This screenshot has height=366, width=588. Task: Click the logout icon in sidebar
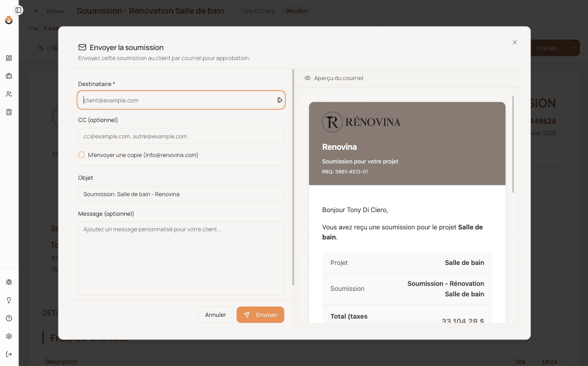pos(9,354)
